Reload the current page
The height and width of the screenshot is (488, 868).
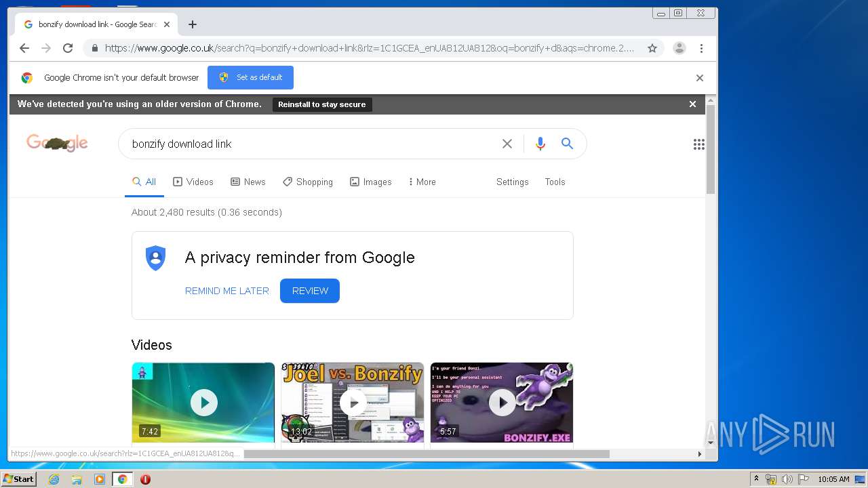click(x=68, y=48)
